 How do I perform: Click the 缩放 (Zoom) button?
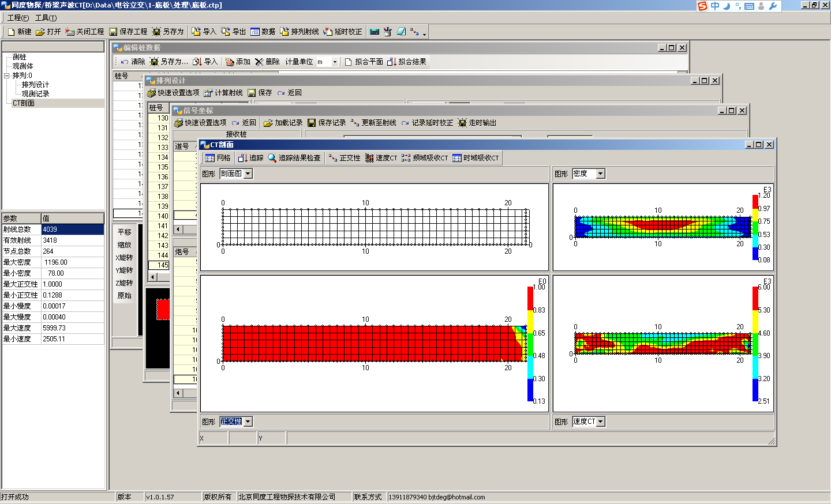125,245
